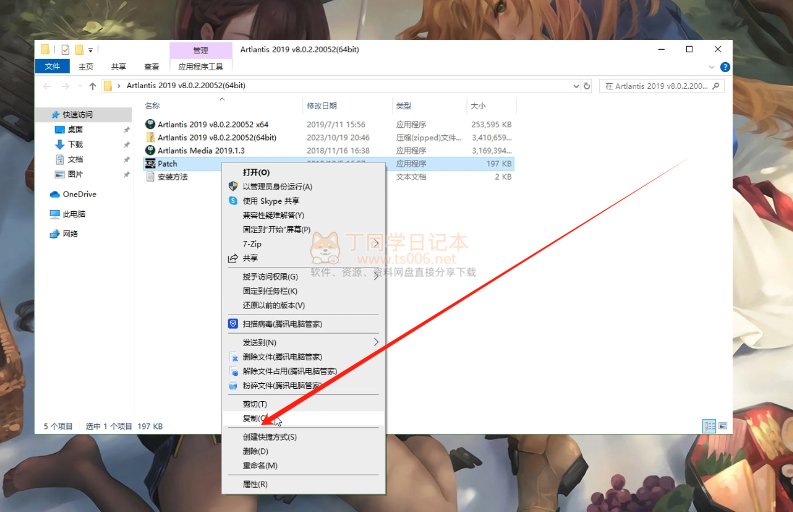
Task: Open the 应用程序工具 tab
Action: point(200,66)
